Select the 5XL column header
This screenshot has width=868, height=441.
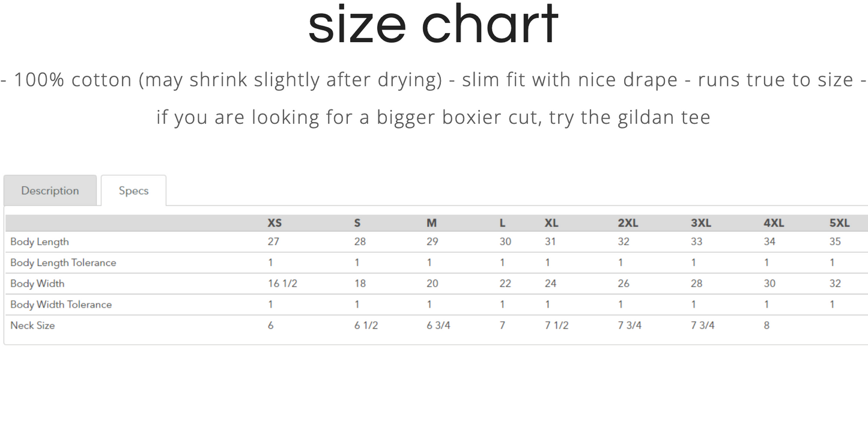pyautogui.click(x=839, y=223)
